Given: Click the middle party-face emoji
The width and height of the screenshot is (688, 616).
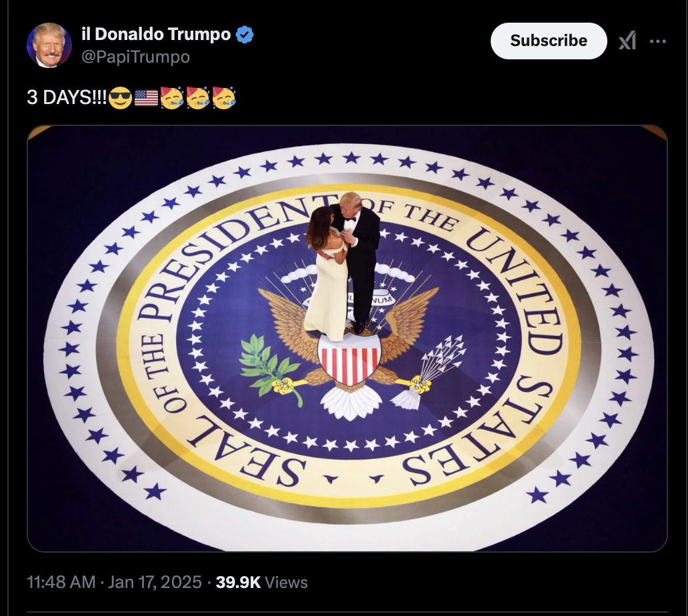Looking at the screenshot, I should tap(198, 97).
